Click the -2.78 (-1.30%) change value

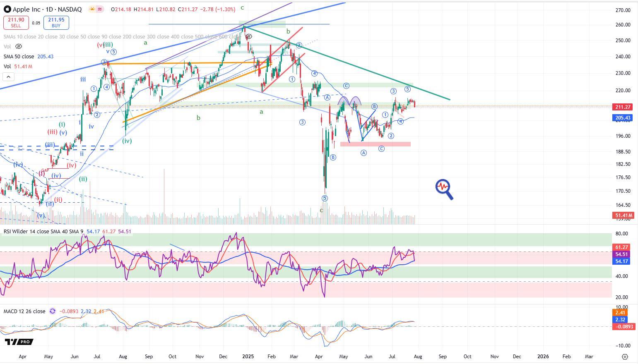pyautogui.click(x=218, y=9)
